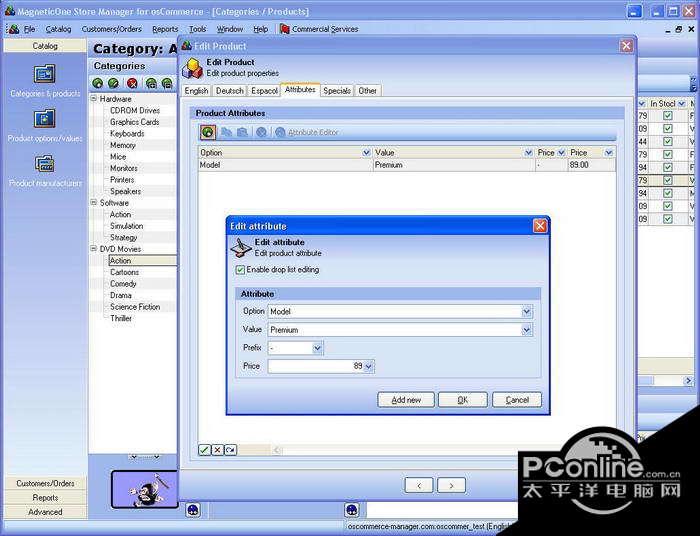
Task: Switch to the Specials tab
Action: click(x=337, y=91)
